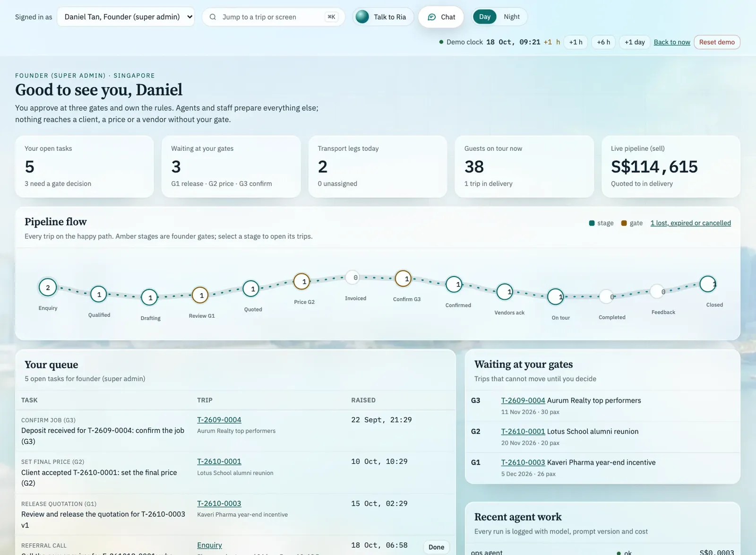Open T-2609-0004 in Your queue
Screen dimensions: 756x555
pyautogui.click(x=219, y=420)
